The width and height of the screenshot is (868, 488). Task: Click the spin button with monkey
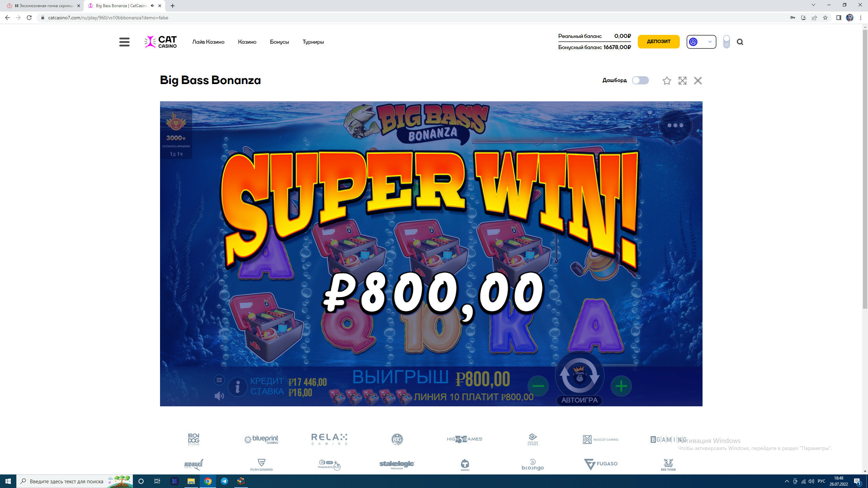pyautogui.click(x=579, y=375)
